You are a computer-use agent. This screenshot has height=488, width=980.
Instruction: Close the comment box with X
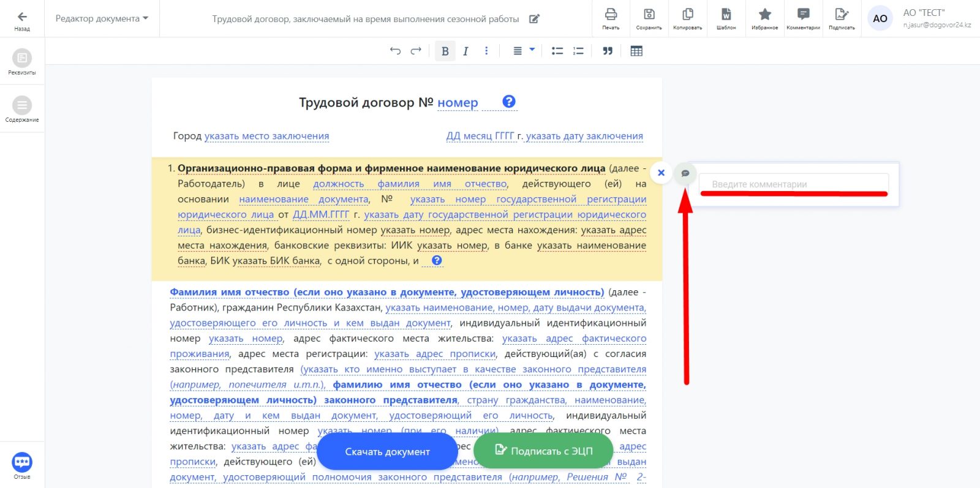pyautogui.click(x=661, y=173)
